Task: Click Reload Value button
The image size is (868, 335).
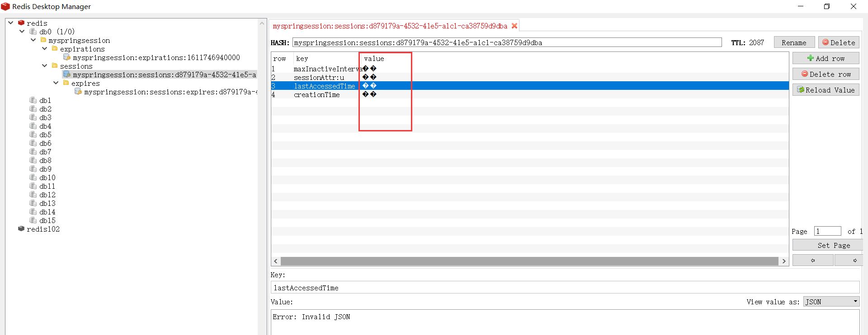Action: [826, 90]
